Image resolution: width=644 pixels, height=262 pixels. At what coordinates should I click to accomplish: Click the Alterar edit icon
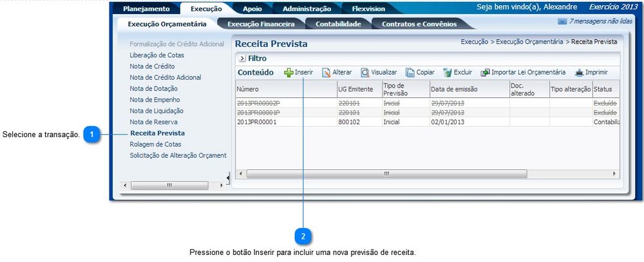pos(326,73)
